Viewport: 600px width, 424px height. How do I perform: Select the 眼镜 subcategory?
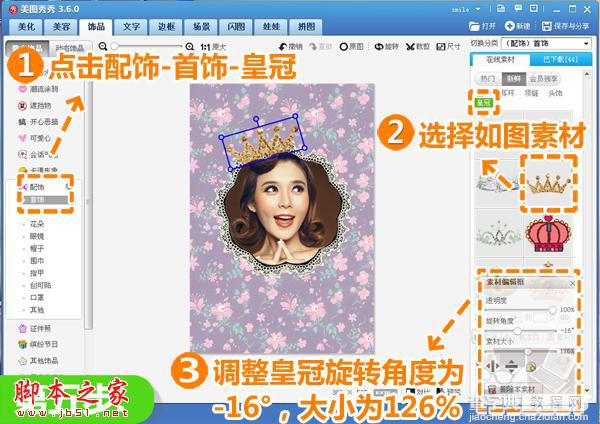point(36,236)
